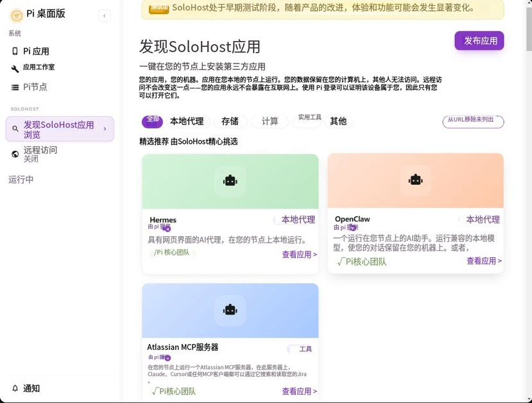The image size is (532, 403).
Task: Click the 运行中 section label
Action: tap(21, 180)
